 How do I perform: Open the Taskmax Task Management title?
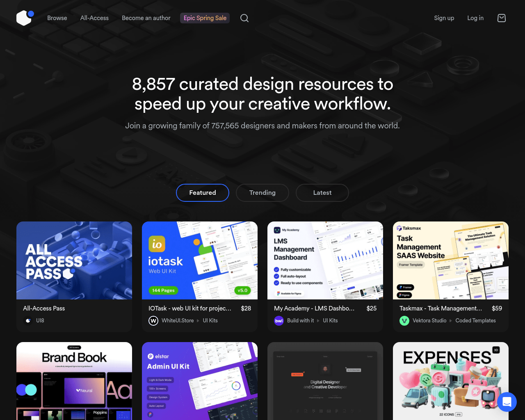coord(441,308)
